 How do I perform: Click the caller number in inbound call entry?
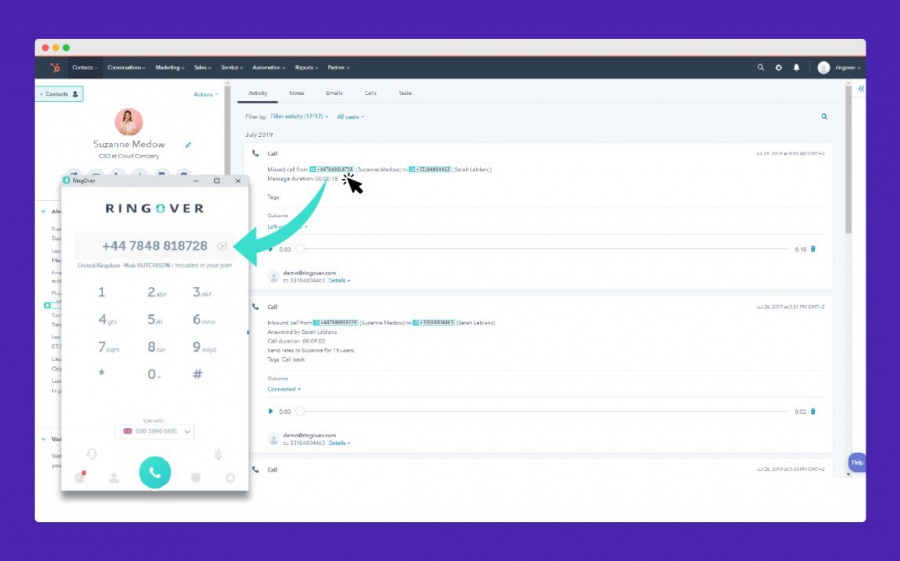pos(336,323)
